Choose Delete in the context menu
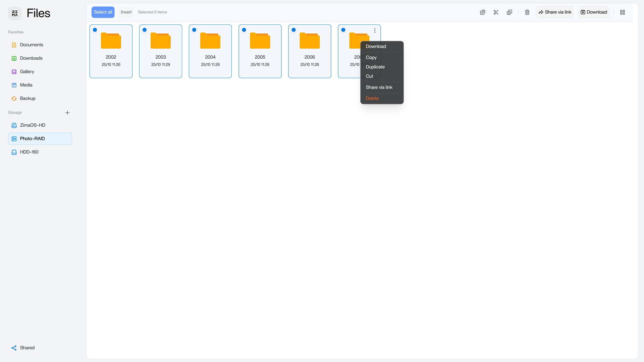644x362 pixels. tap(372, 99)
